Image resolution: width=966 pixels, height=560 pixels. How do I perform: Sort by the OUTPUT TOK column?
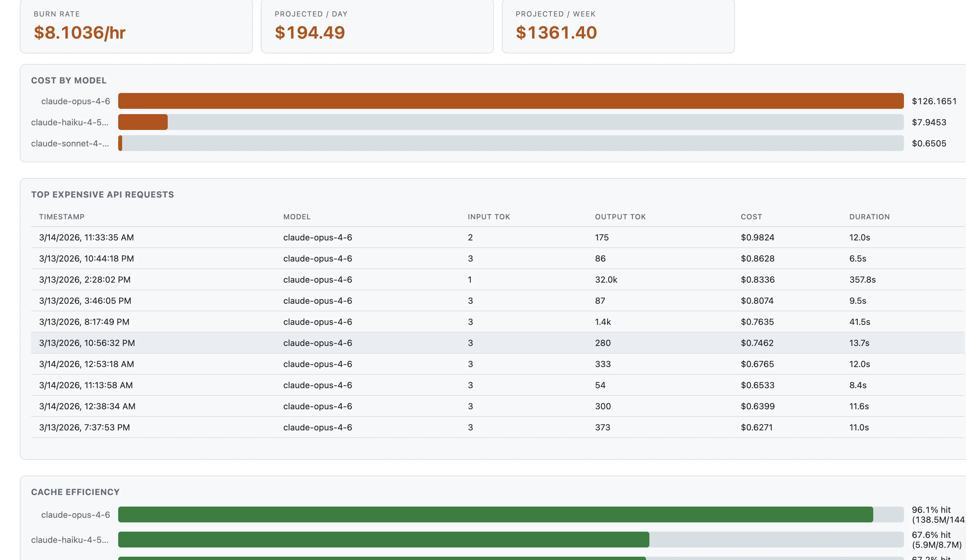[620, 216]
